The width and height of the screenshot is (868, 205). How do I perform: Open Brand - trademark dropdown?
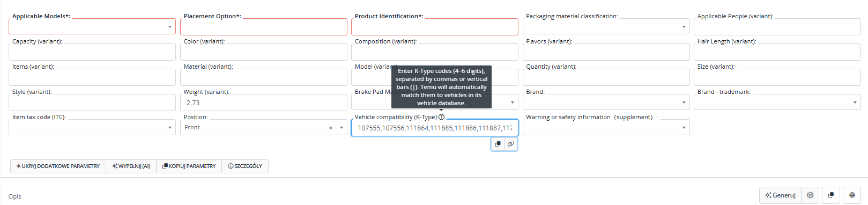point(777,102)
